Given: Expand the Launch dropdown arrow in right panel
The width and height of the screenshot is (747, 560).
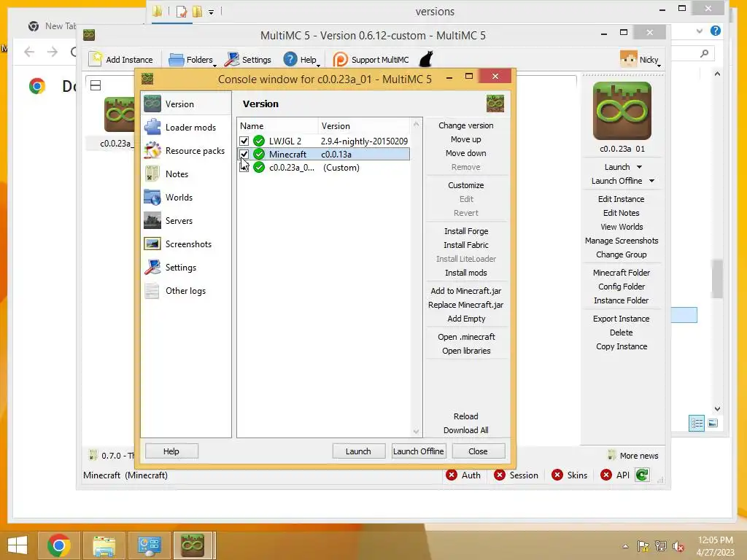Looking at the screenshot, I should [639, 167].
